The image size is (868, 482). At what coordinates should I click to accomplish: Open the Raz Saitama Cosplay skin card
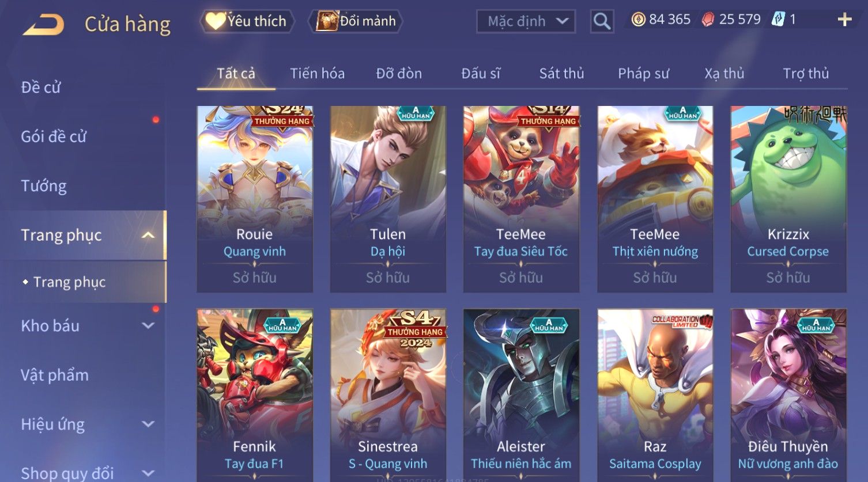655,394
